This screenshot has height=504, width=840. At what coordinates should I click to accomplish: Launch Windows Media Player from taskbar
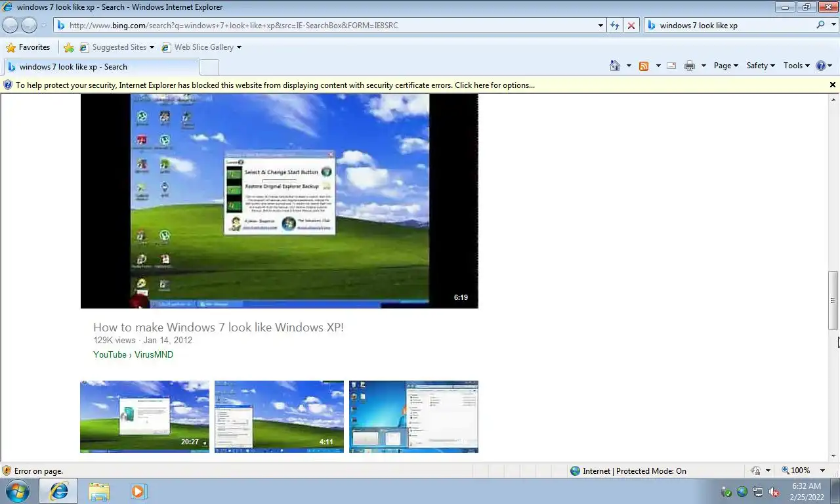pyautogui.click(x=138, y=491)
